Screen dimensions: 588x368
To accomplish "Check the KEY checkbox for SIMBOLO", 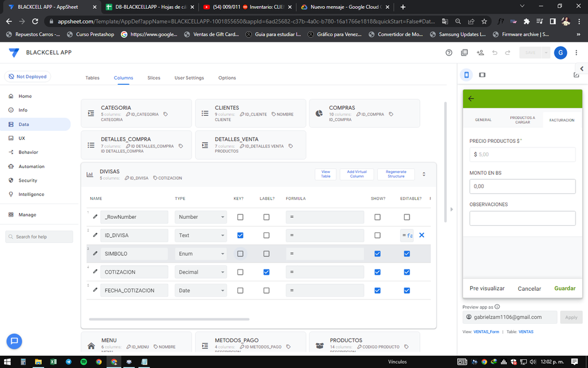I will pos(240,254).
